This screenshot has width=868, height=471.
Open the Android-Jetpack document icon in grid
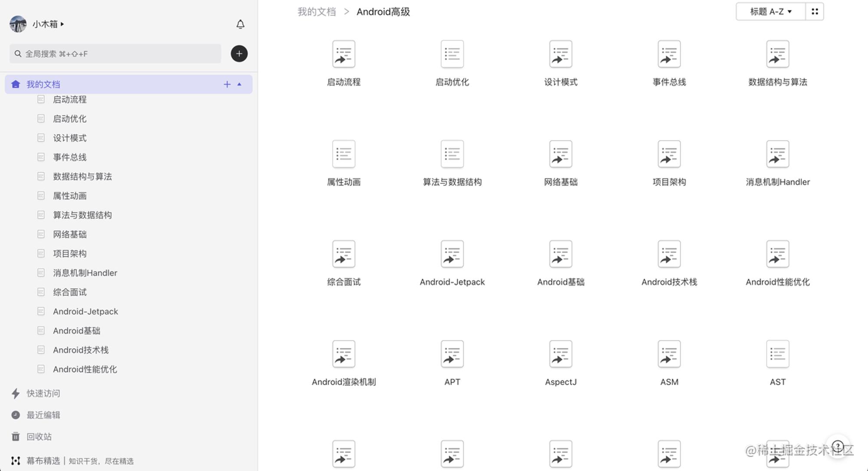(452, 254)
